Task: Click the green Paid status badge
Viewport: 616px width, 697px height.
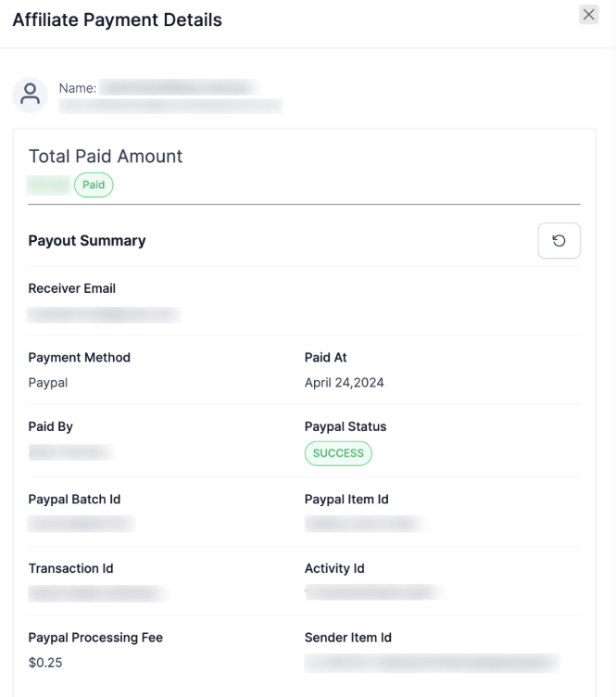Action: 94,184
